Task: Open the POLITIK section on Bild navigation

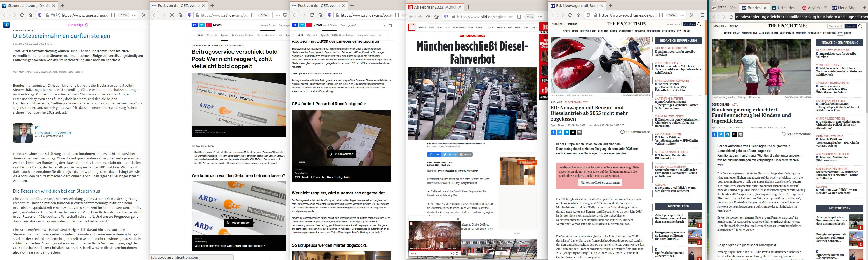Action: [x=439, y=27]
